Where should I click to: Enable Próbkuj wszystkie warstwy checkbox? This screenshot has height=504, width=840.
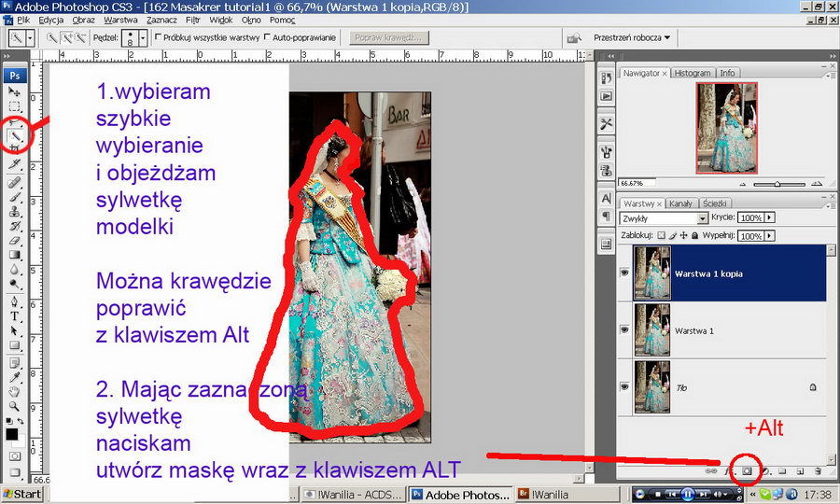tap(158, 37)
